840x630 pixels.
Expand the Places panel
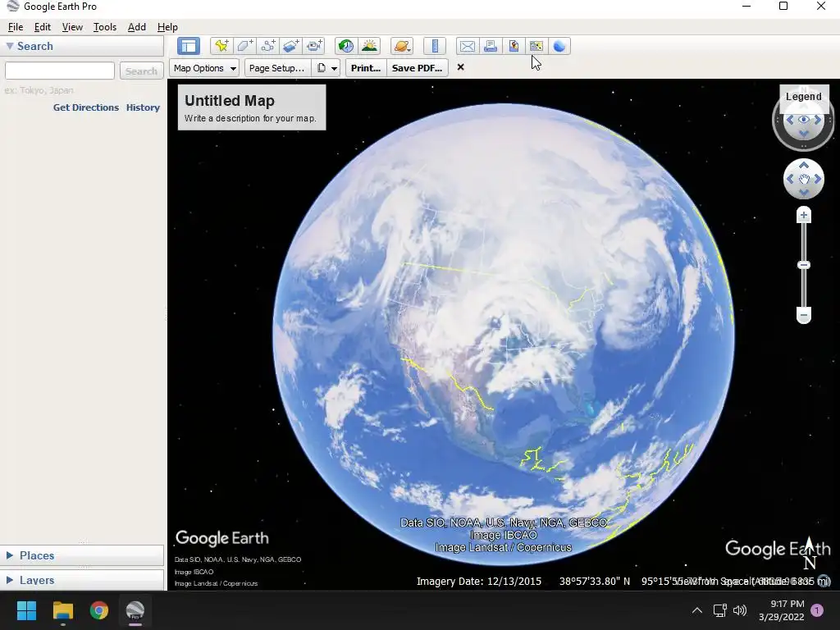[10, 555]
